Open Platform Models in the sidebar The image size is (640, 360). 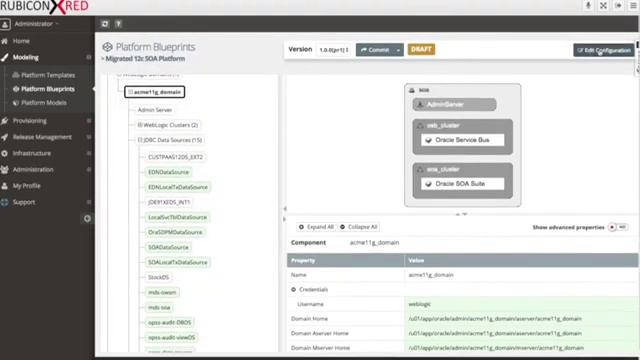coord(44,103)
